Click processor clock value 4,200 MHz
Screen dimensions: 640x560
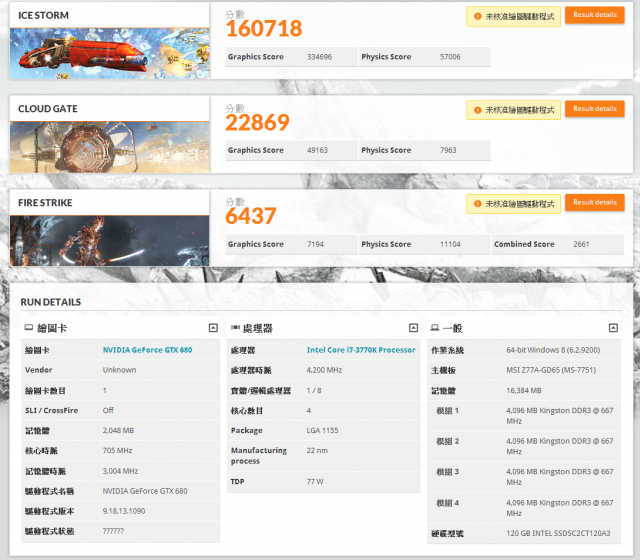tap(324, 370)
